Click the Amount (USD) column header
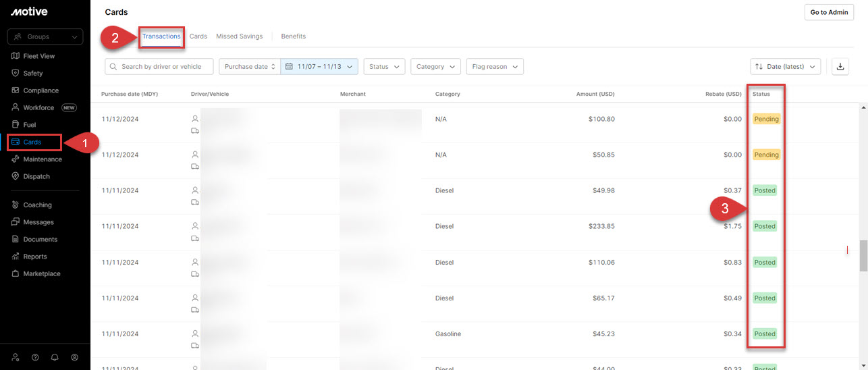Viewport: 868px width, 370px height. click(595, 94)
